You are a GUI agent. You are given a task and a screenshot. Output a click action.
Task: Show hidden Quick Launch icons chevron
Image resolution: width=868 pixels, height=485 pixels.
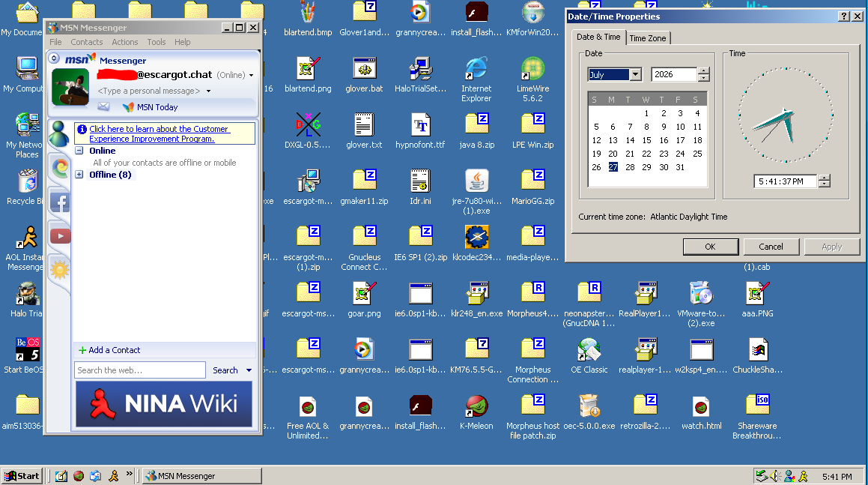129,474
